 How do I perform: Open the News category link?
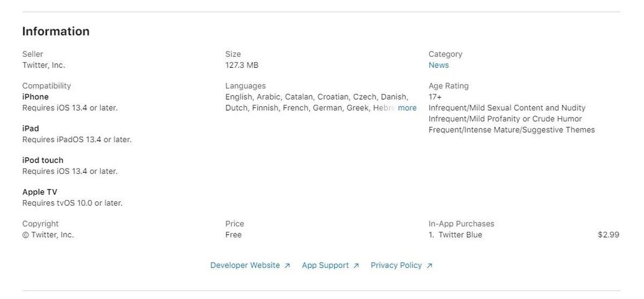[438, 65]
